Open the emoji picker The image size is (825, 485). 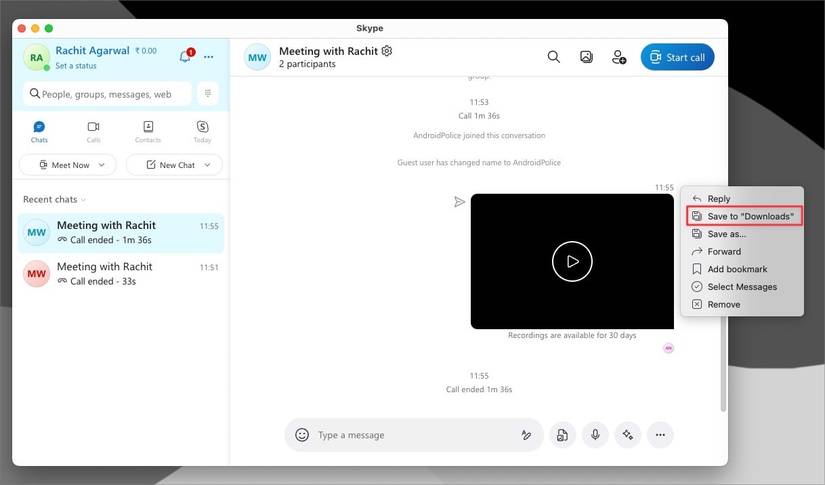click(x=302, y=435)
